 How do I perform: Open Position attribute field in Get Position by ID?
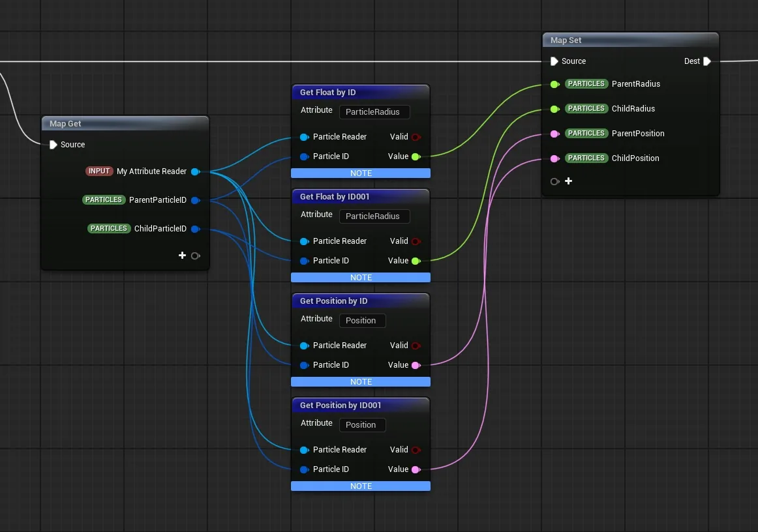tap(362, 320)
